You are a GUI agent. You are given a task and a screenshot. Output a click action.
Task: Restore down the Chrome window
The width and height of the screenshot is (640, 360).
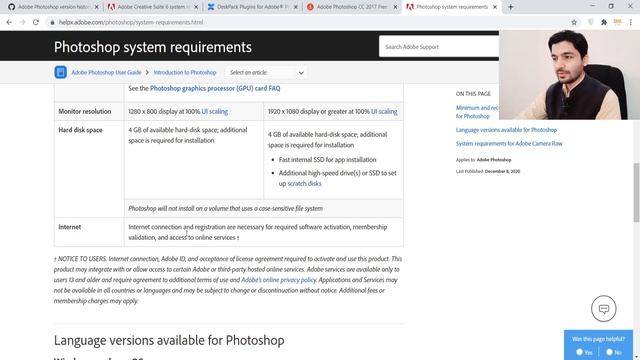coord(611,6)
